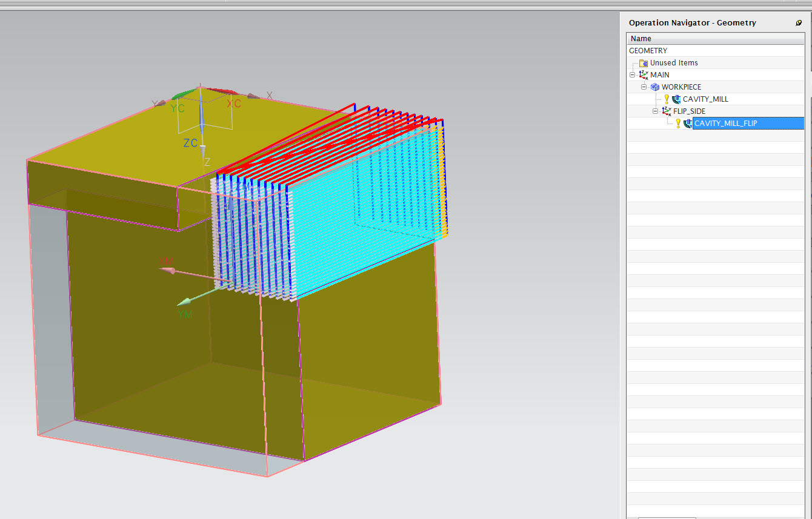The width and height of the screenshot is (812, 519).
Task: Collapse the FLIP_SIDE node
Action: pos(655,111)
